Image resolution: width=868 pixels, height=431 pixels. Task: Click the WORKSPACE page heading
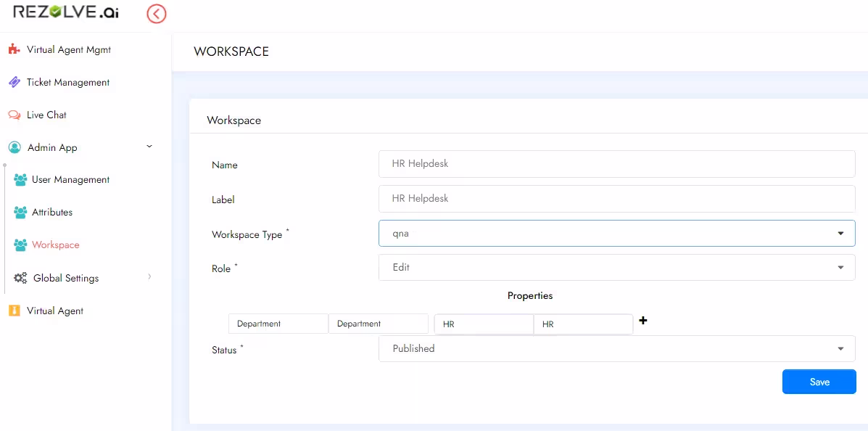pos(231,52)
